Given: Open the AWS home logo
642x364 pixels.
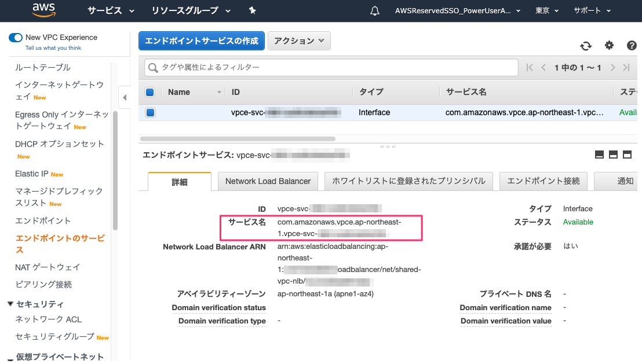Looking at the screenshot, I should click(x=44, y=10).
